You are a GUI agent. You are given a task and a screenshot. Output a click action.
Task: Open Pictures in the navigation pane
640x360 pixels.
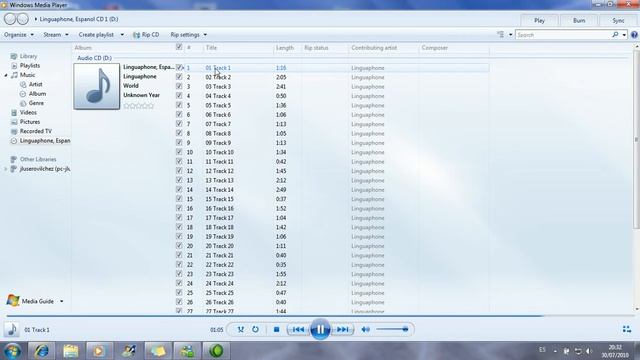point(30,122)
